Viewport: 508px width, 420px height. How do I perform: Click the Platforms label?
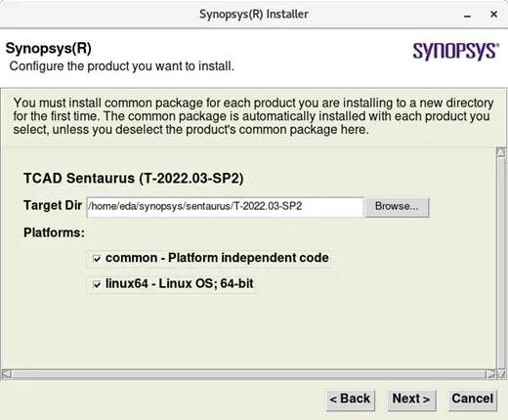(54, 232)
